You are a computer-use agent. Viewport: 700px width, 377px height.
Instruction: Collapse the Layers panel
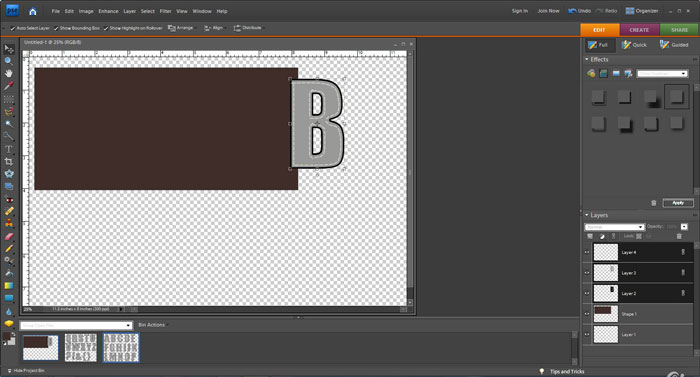coord(587,215)
